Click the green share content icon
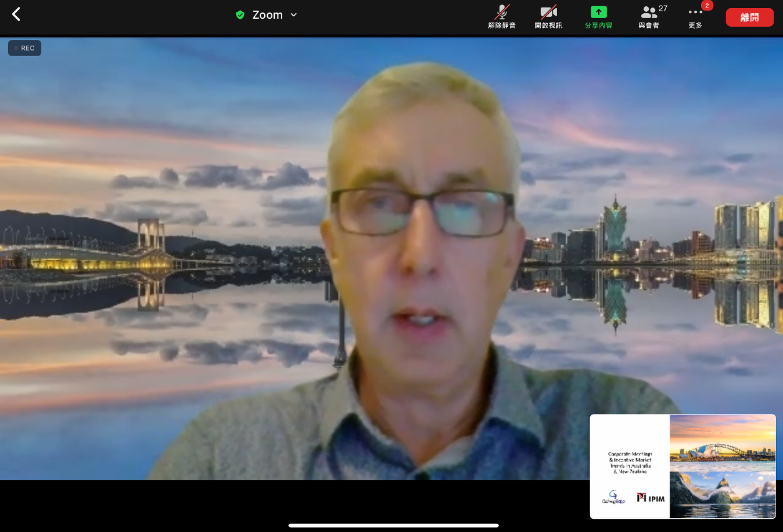This screenshot has width=783, height=532. point(598,12)
